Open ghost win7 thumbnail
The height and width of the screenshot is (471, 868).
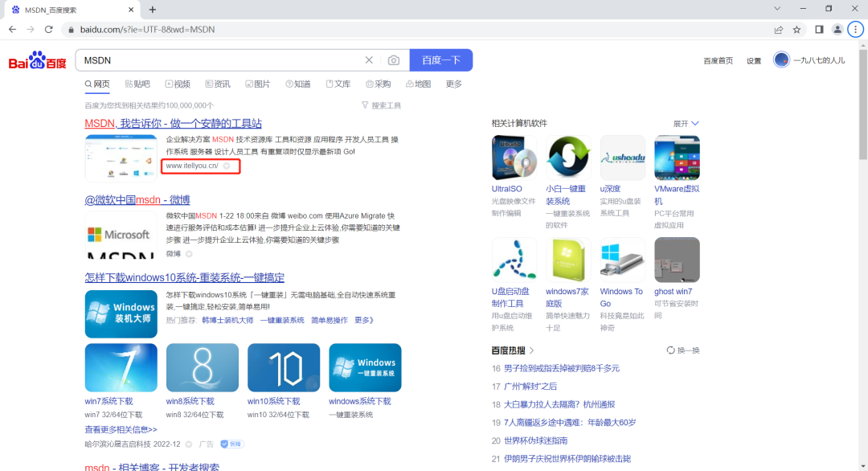pyautogui.click(x=677, y=260)
